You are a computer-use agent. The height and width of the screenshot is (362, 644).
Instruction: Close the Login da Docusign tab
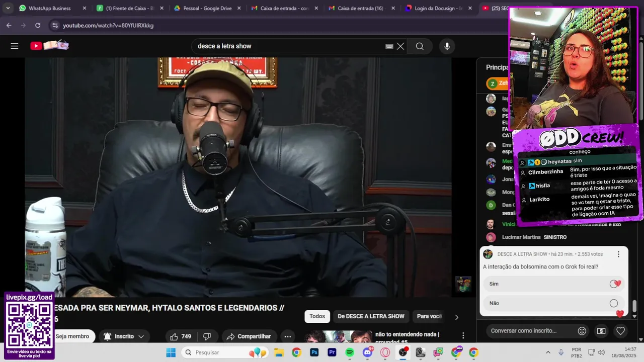click(x=469, y=8)
